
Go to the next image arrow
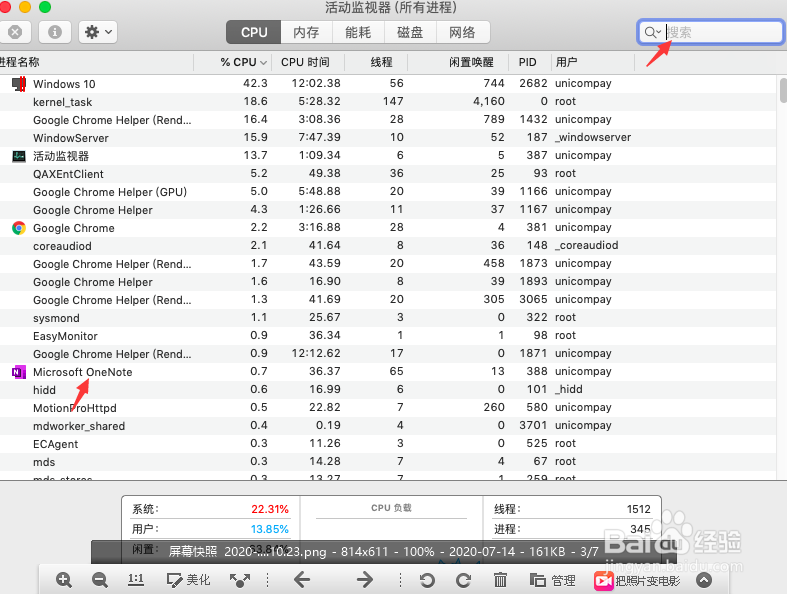tap(365, 580)
